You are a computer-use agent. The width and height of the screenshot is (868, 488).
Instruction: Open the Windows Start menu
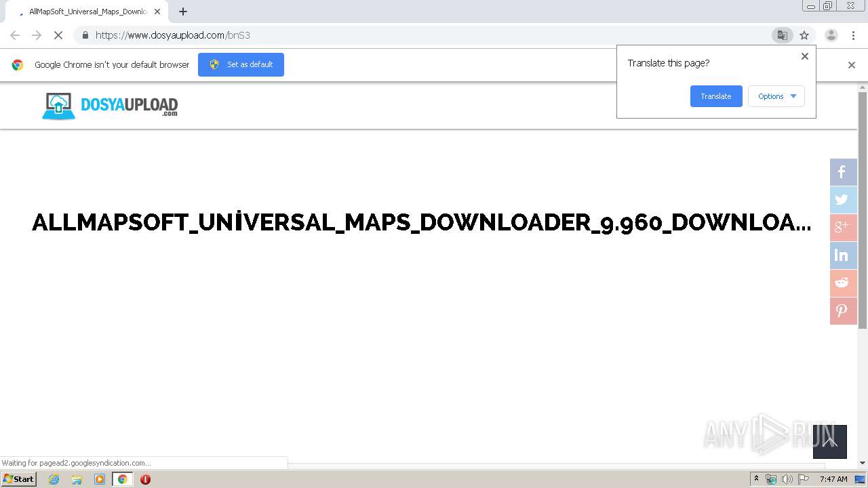pyautogui.click(x=19, y=479)
